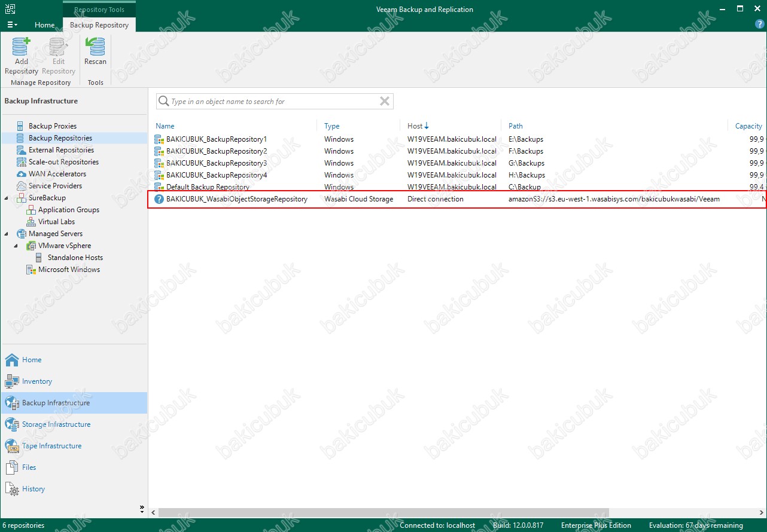Click the Wasabi repository question-mark status icon
This screenshot has width=767, height=532.
tap(159, 199)
